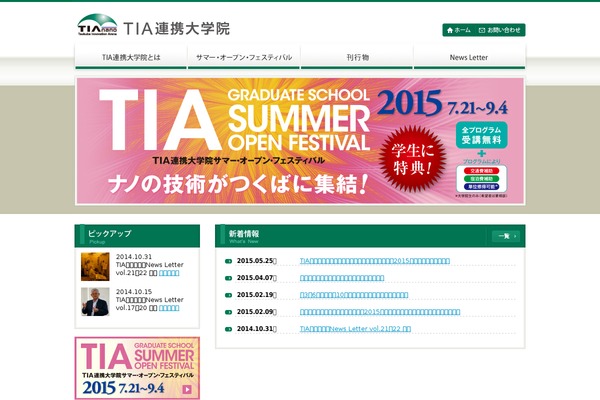Click the green bullet beside 2015.05.25

tap(228, 261)
